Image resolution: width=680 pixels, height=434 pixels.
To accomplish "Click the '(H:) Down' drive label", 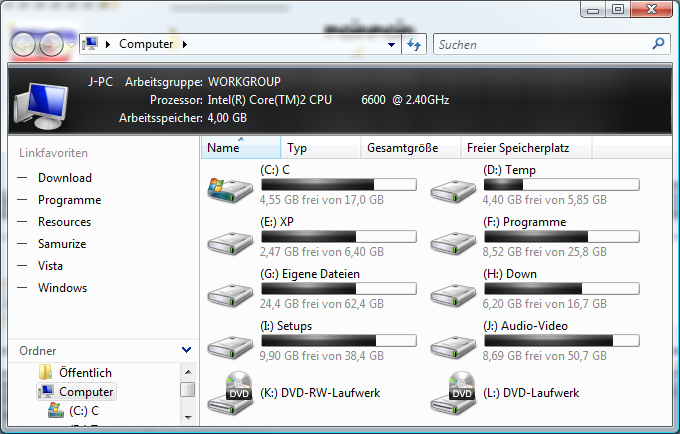I will 510,274.
